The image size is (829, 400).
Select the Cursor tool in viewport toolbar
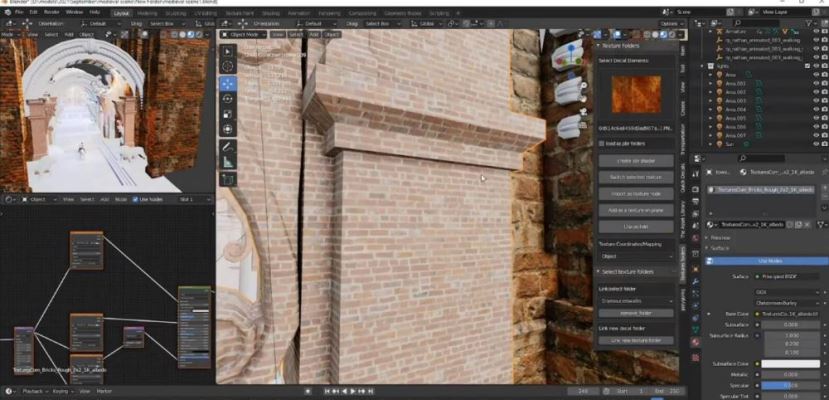pos(228,66)
